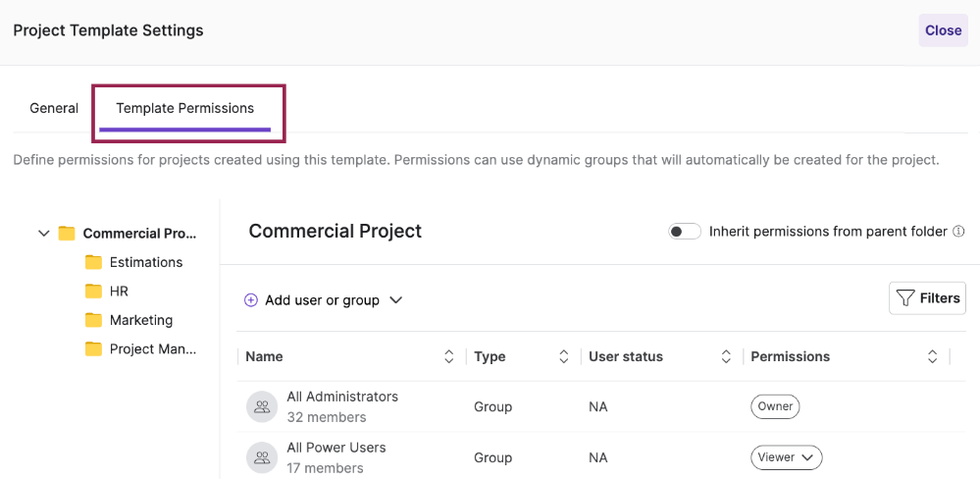Click the Group type of All Administrators
The height and width of the screenshot is (479, 980).
493,407
